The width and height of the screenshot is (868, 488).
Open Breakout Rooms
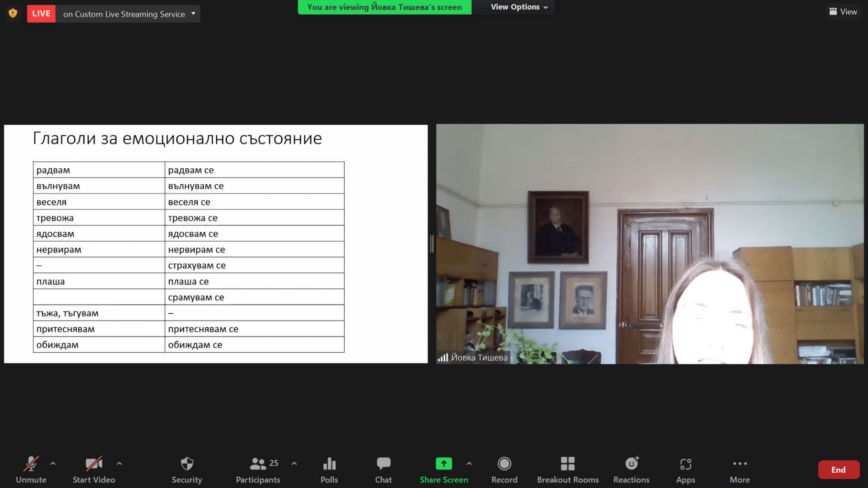pyautogui.click(x=567, y=464)
